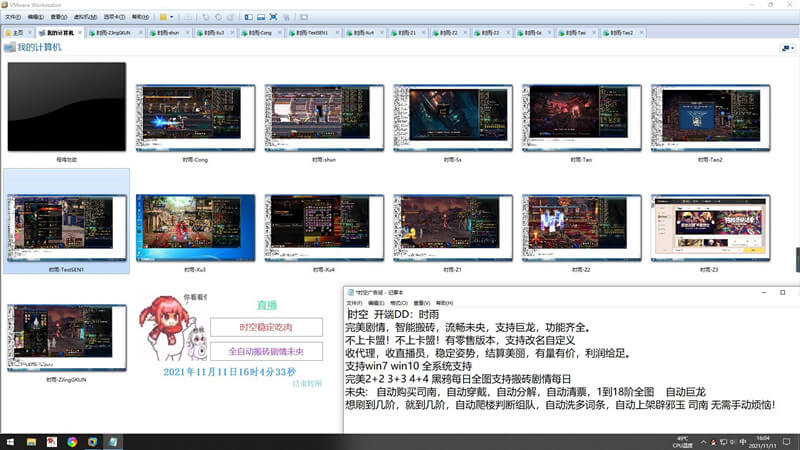Select the 时雨-Cong VM thumbnail

[x=195, y=118]
